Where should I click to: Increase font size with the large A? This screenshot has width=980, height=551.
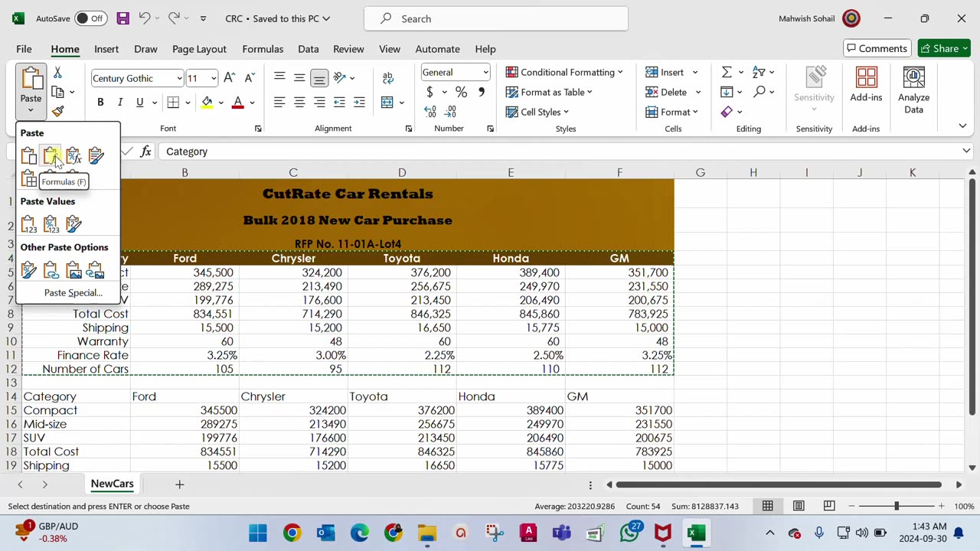(x=230, y=78)
